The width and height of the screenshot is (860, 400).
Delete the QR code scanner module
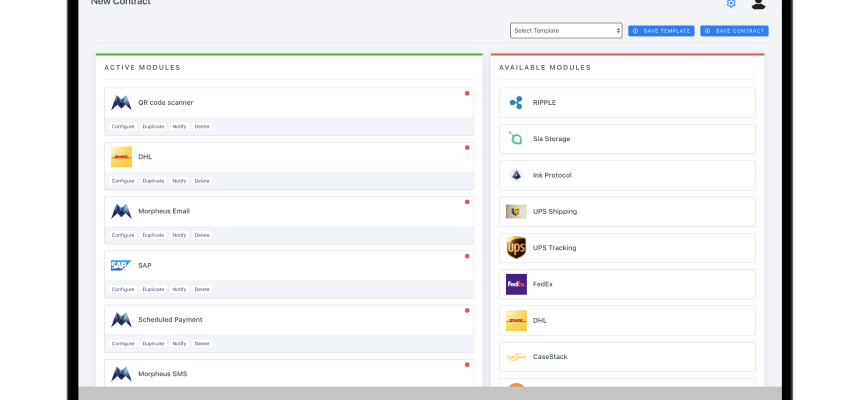coord(202,127)
